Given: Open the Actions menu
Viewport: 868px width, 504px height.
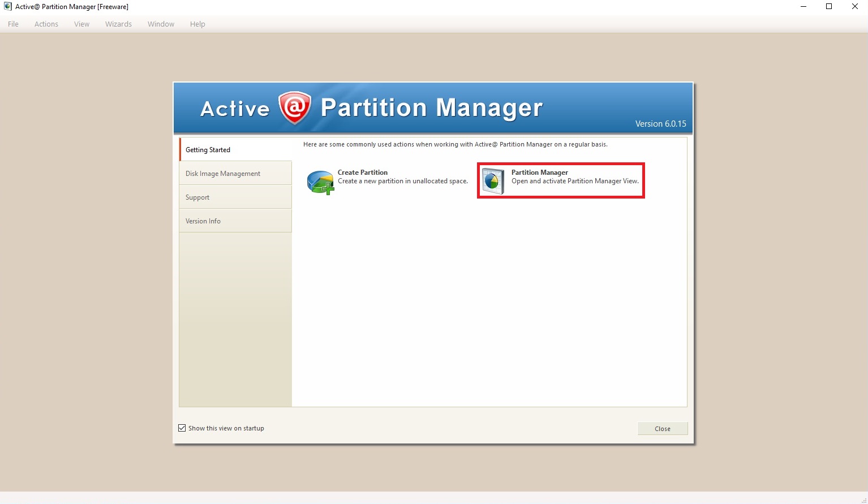Looking at the screenshot, I should point(46,24).
